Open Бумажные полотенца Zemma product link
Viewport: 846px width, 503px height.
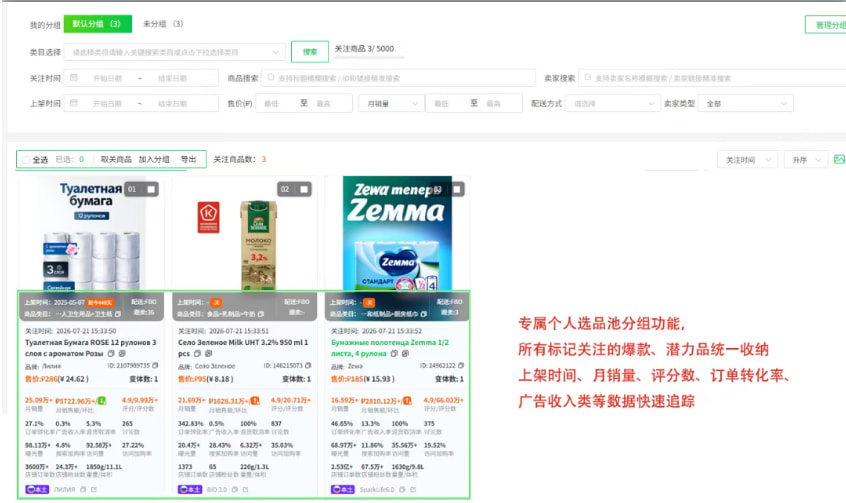click(x=390, y=348)
